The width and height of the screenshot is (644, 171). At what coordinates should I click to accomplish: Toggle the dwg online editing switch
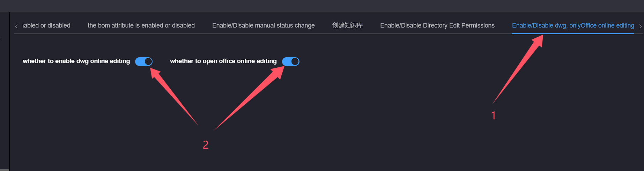point(144,61)
